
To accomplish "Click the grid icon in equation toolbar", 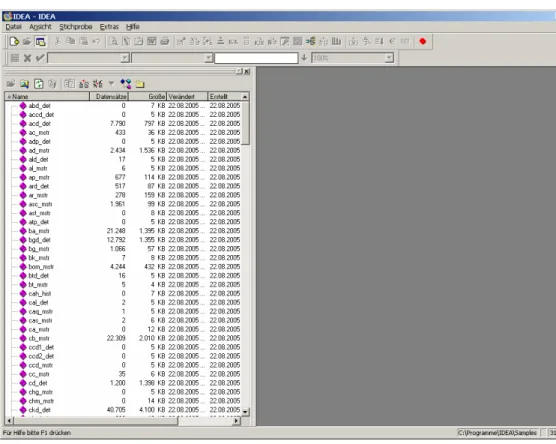I will pyautogui.click(x=15, y=58).
